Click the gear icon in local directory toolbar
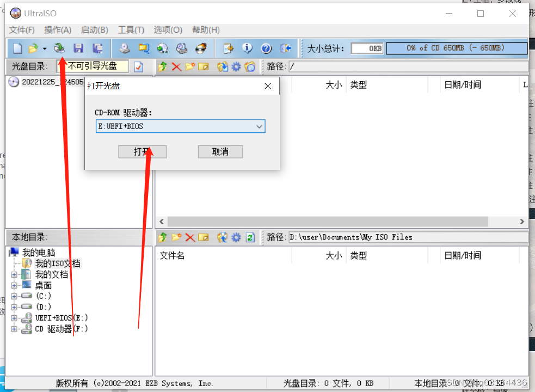The image size is (535, 392). pos(236,237)
